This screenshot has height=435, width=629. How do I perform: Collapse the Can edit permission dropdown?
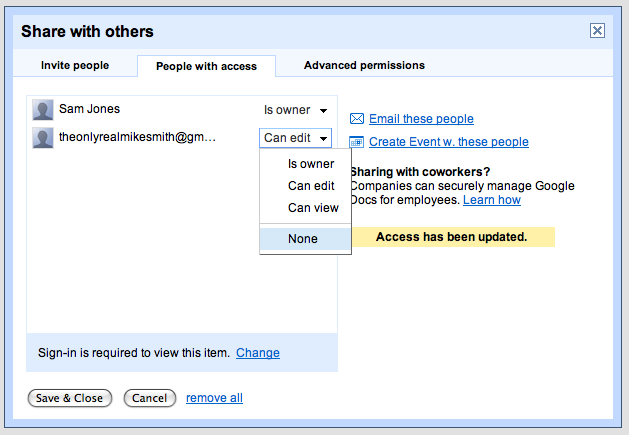[295, 138]
